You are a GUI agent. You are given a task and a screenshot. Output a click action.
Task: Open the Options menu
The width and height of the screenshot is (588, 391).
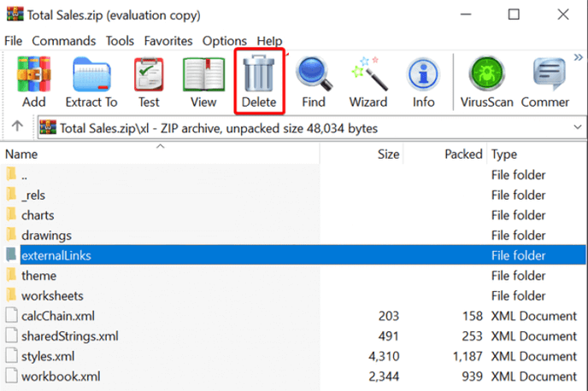224,40
